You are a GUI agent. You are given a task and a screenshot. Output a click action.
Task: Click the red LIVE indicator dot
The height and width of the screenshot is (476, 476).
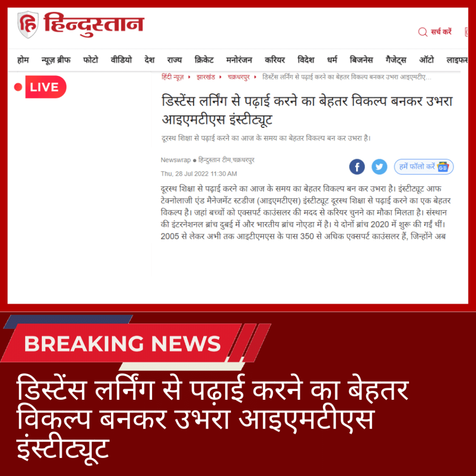18,87
